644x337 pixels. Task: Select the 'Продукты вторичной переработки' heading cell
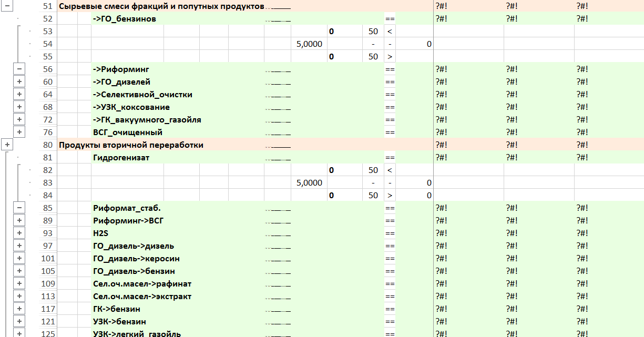131,145
